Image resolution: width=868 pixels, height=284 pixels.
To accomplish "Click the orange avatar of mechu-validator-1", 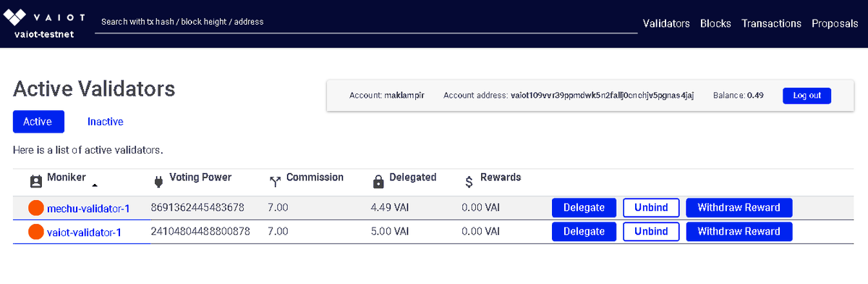I will (x=36, y=209).
